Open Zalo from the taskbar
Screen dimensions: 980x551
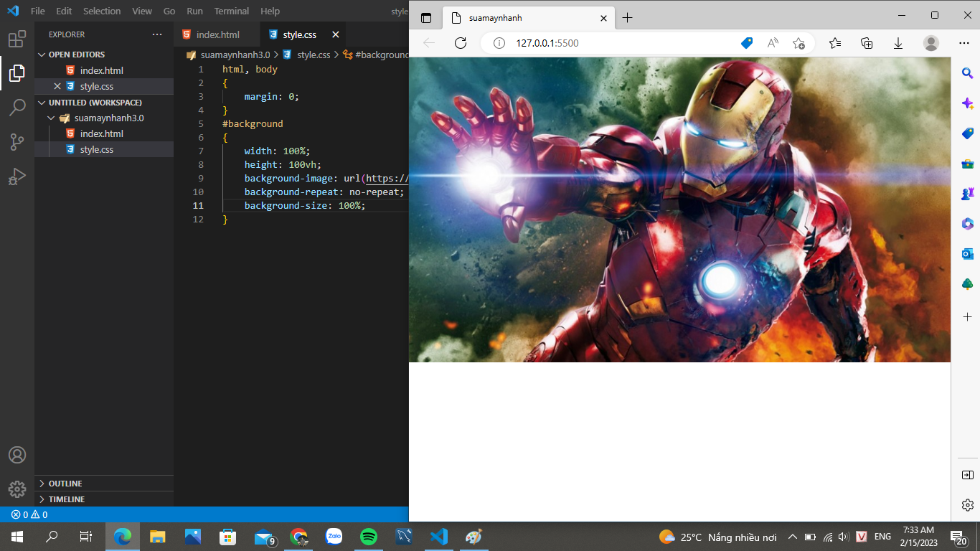pos(334,537)
